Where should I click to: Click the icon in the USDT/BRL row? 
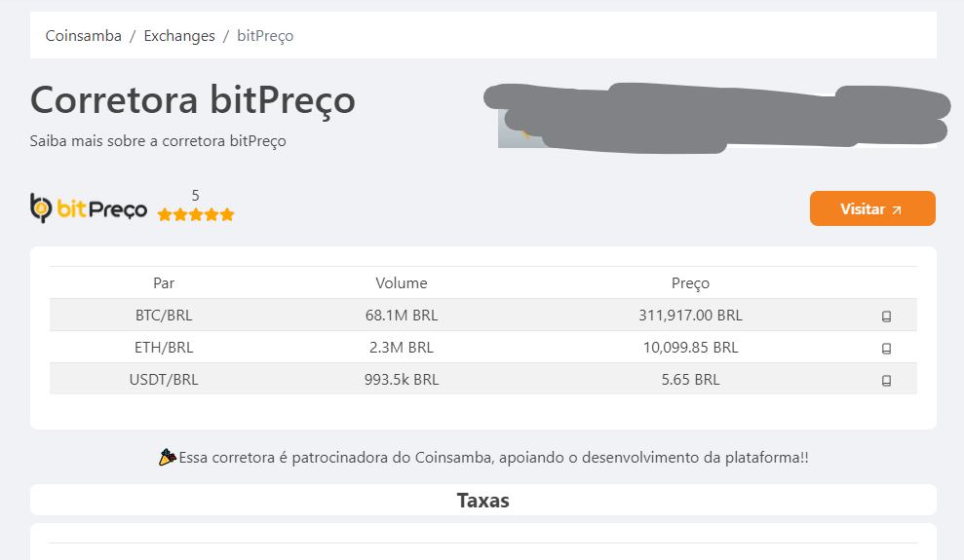click(886, 380)
